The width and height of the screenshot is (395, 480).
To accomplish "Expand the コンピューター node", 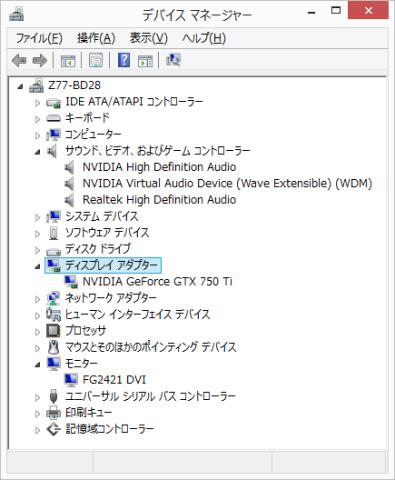I will click(37, 135).
